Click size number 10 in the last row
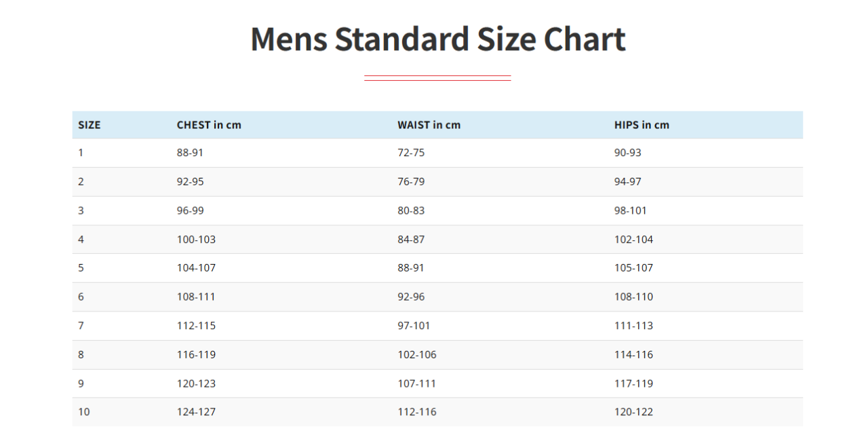The image size is (868, 437). (83, 412)
